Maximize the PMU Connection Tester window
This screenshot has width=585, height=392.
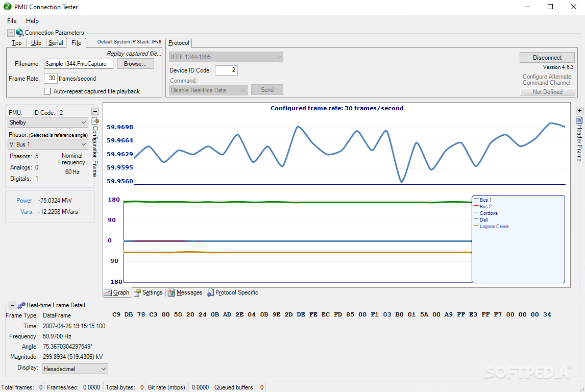tap(550, 7)
